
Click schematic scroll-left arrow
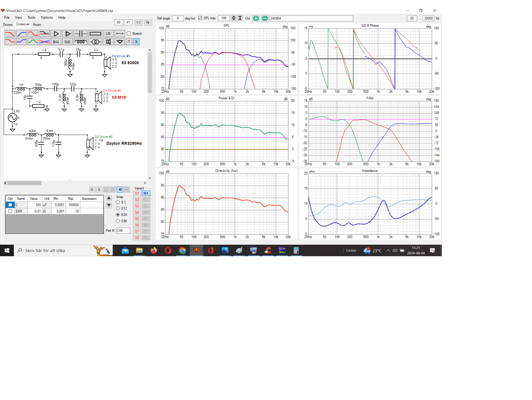5,183
